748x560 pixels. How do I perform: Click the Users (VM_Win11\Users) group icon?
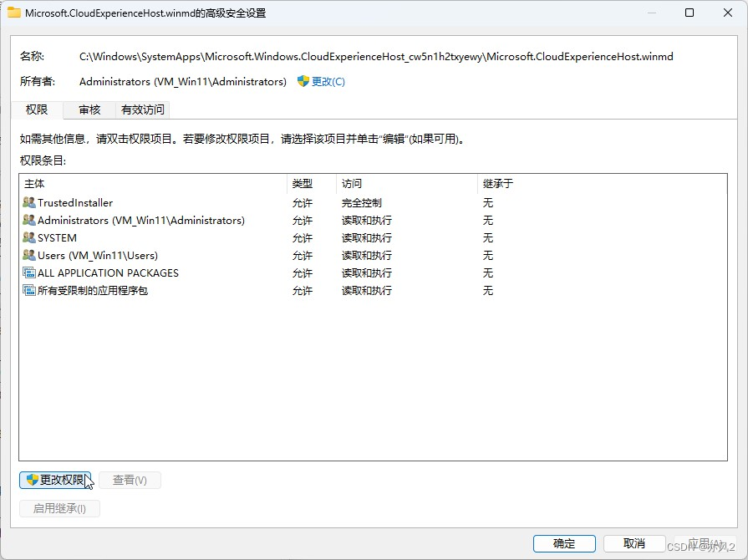pyautogui.click(x=29, y=255)
